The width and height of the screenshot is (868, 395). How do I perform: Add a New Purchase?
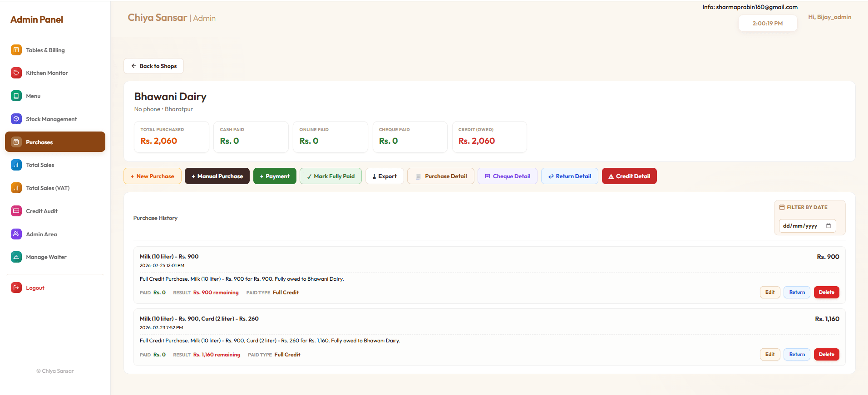pyautogui.click(x=153, y=176)
